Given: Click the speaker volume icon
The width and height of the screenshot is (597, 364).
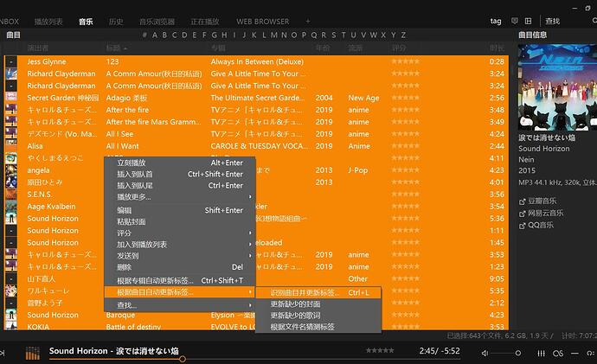Looking at the screenshot, I should click(485, 352).
